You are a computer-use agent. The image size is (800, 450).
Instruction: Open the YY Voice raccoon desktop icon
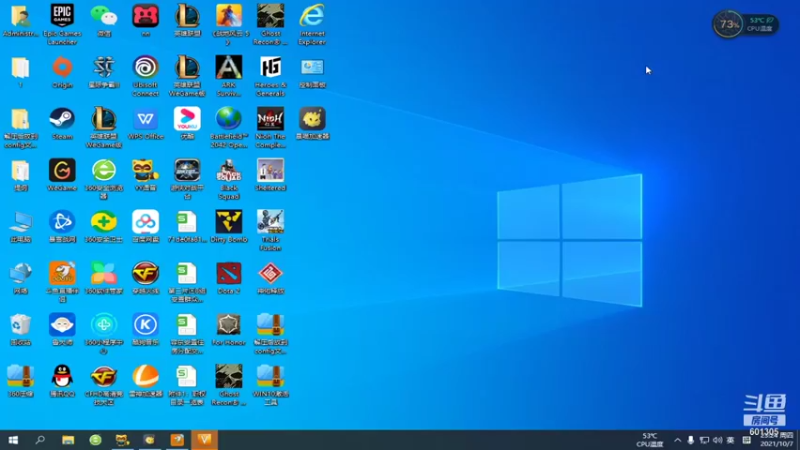coord(145,175)
